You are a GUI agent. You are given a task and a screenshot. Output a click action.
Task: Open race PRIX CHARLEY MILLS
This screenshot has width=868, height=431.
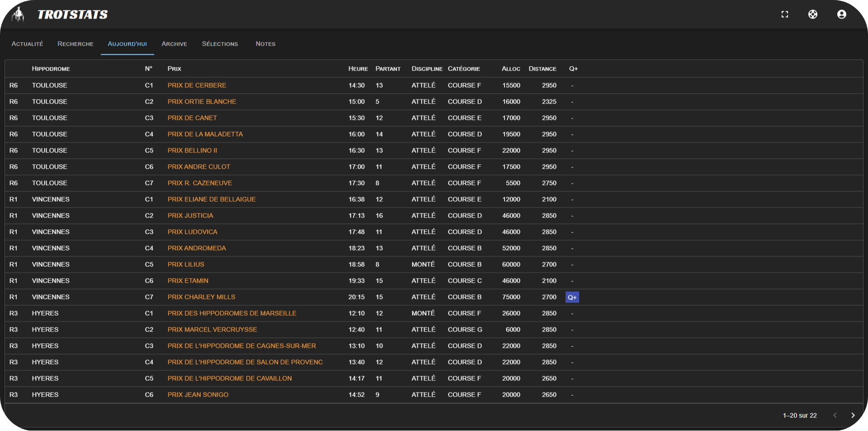coord(201,297)
